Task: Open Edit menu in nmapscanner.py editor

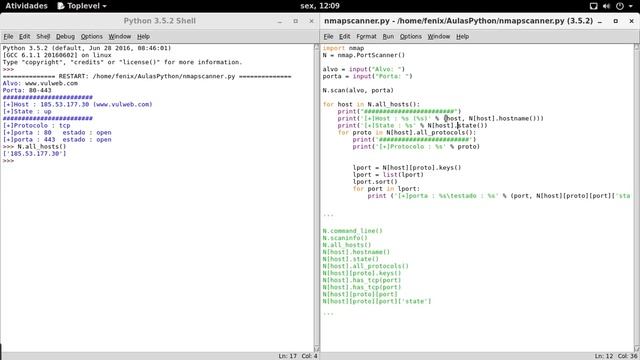Action: [344, 36]
